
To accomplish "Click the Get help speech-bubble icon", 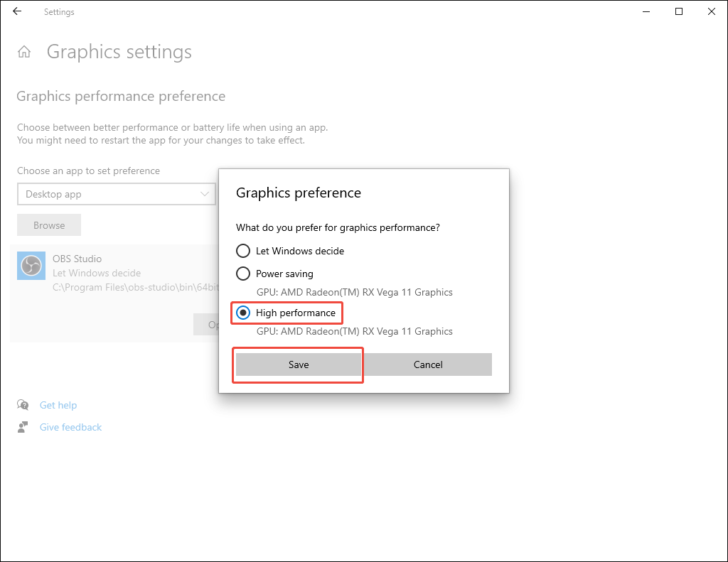I will click(21, 404).
